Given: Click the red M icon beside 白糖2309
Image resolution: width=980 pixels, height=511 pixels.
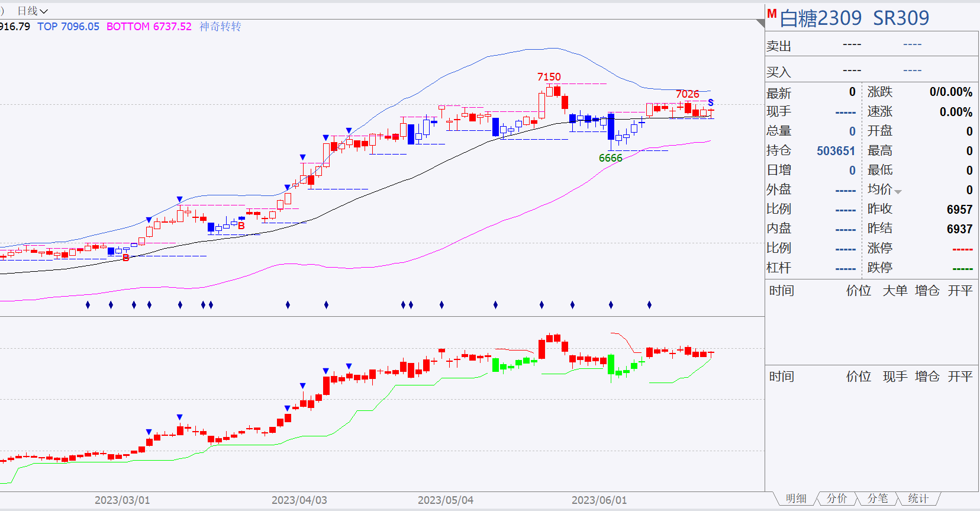Looking at the screenshot, I should [772, 14].
